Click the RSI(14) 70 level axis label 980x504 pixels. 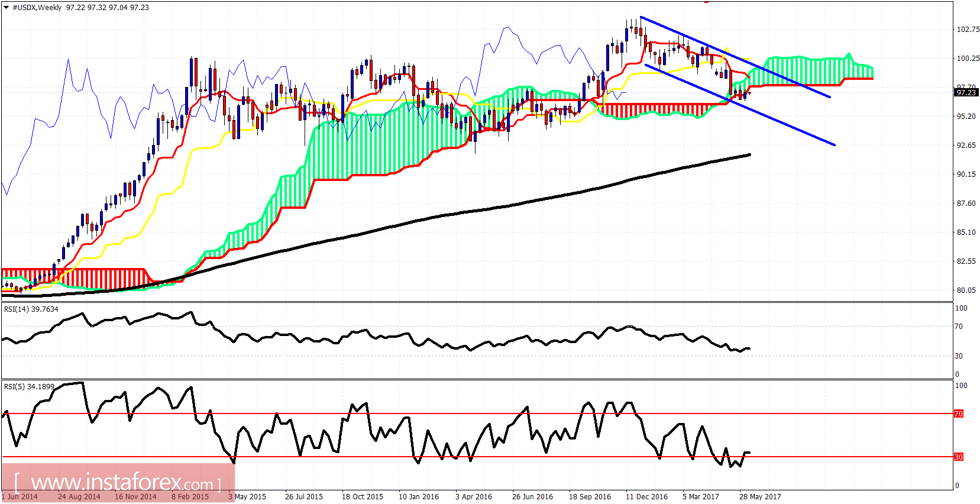[959, 327]
